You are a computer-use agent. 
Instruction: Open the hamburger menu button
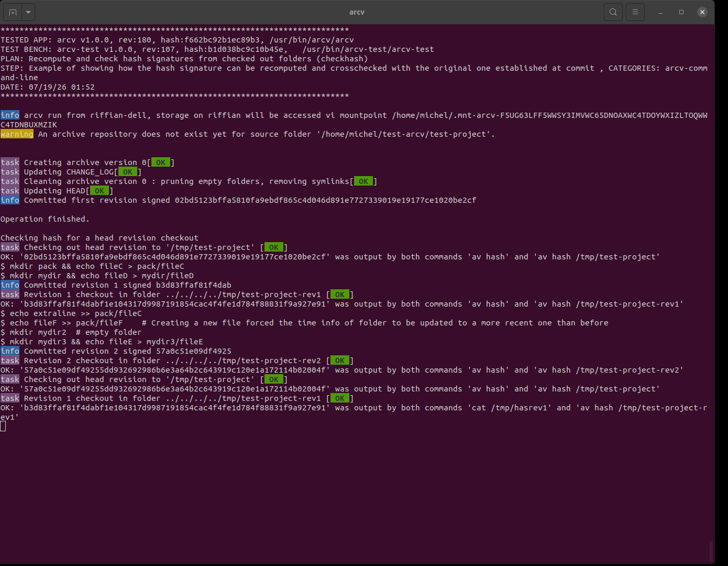click(x=635, y=12)
